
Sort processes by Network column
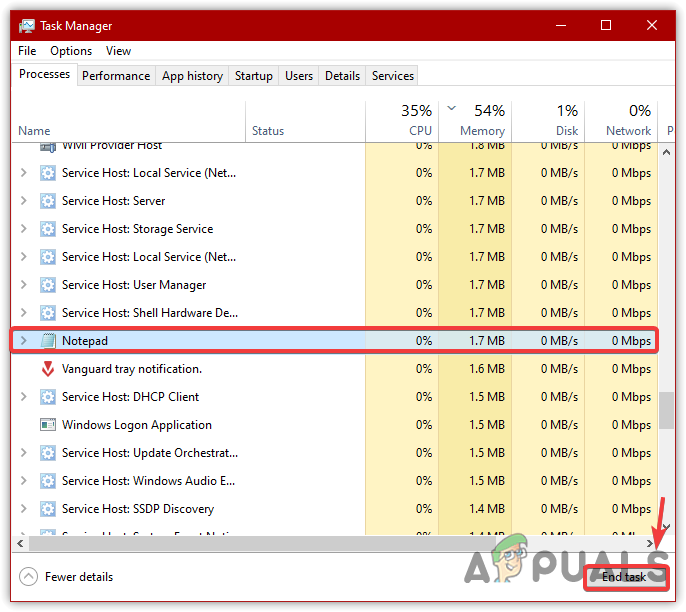(x=621, y=122)
